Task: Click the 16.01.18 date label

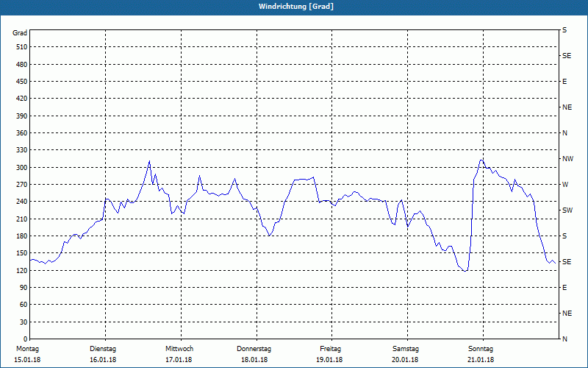Action: coord(103,360)
